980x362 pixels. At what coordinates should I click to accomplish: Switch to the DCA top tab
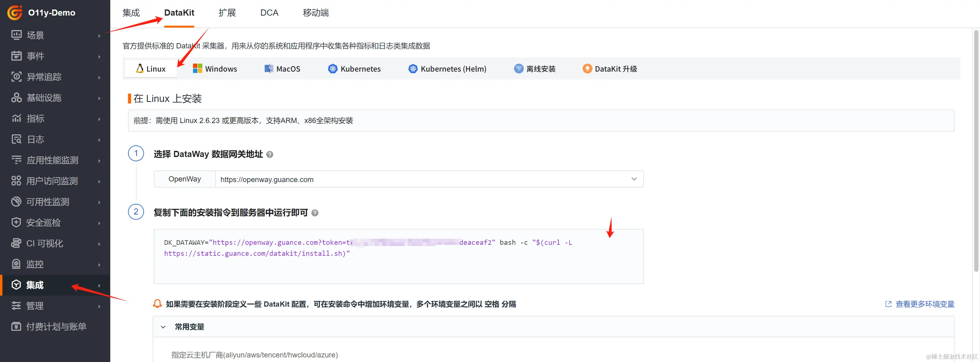269,13
